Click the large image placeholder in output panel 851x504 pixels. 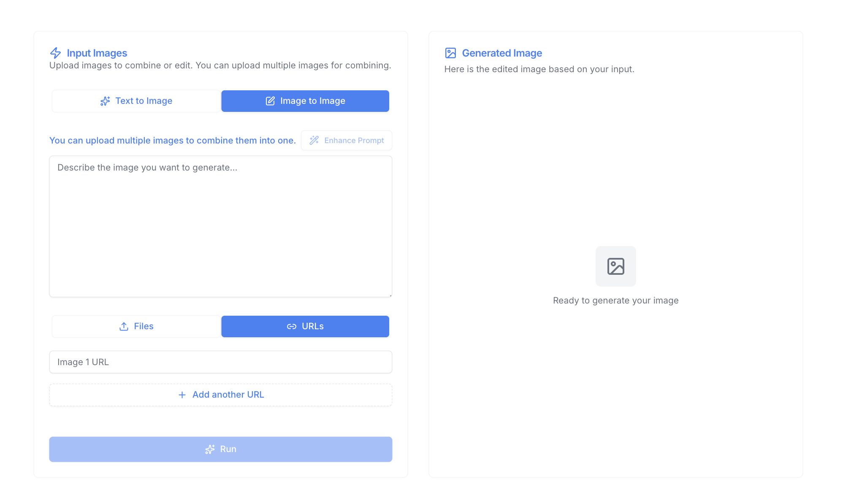point(615,266)
